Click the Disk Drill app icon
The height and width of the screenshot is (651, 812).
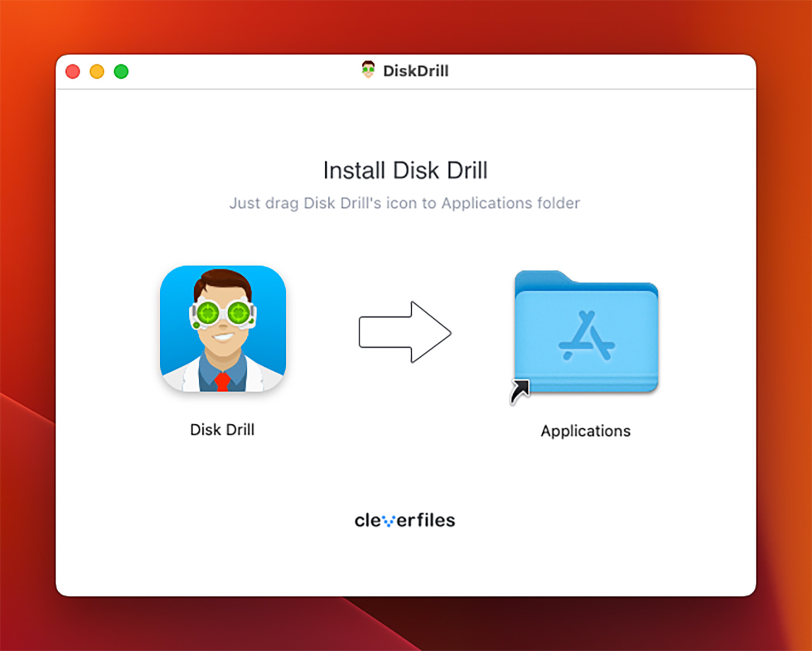click(x=222, y=329)
